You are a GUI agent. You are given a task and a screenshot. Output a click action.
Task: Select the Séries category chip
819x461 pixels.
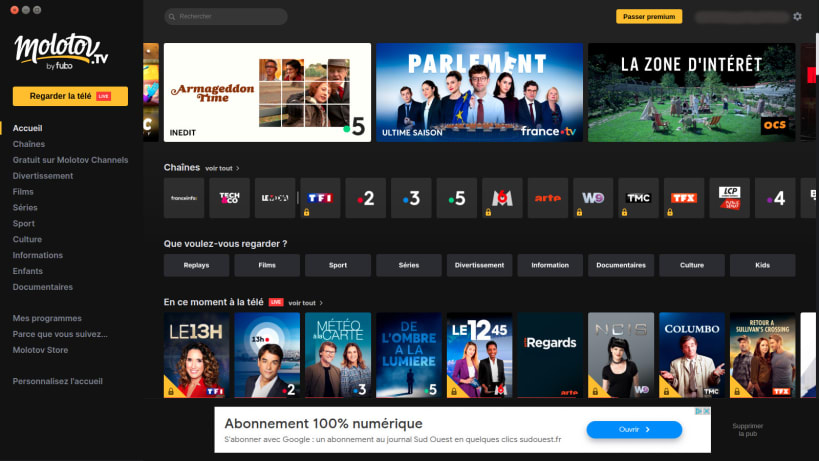click(x=409, y=265)
